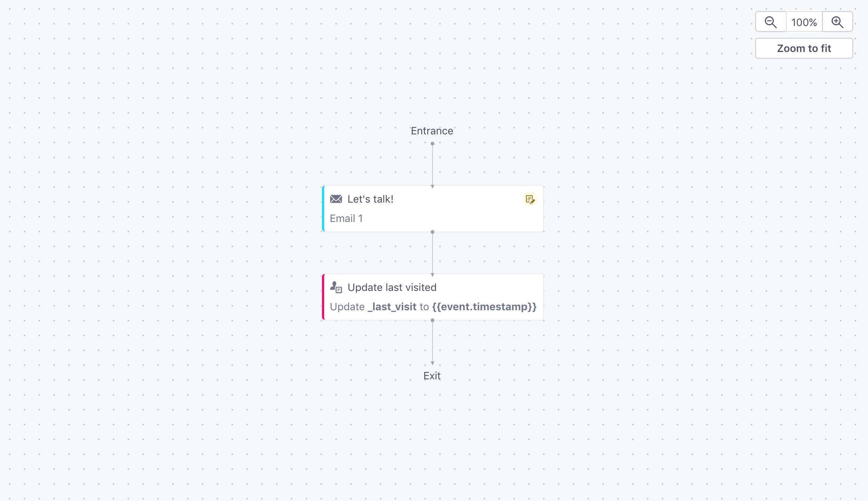Click the _last_visit attribute text
This screenshot has width=868, height=501.
tap(392, 307)
